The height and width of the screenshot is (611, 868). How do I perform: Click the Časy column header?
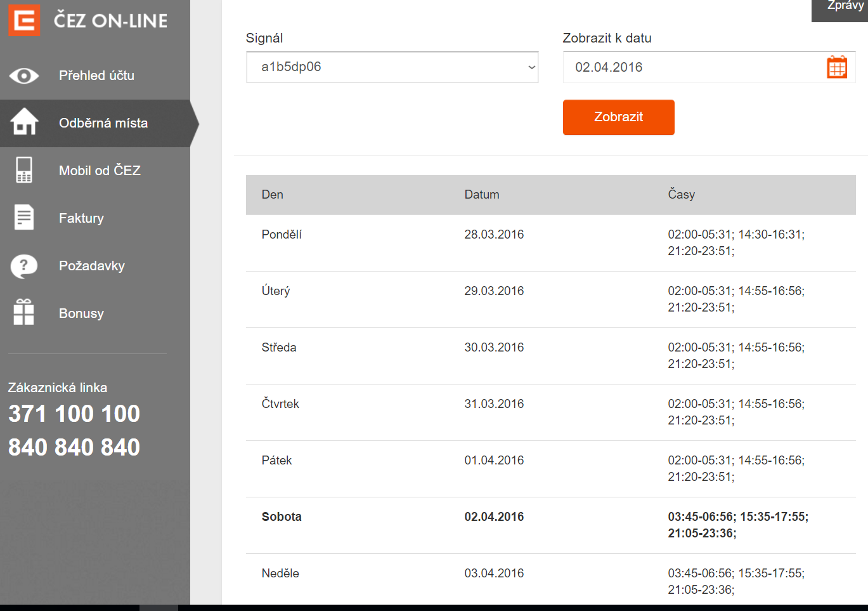click(x=681, y=195)
